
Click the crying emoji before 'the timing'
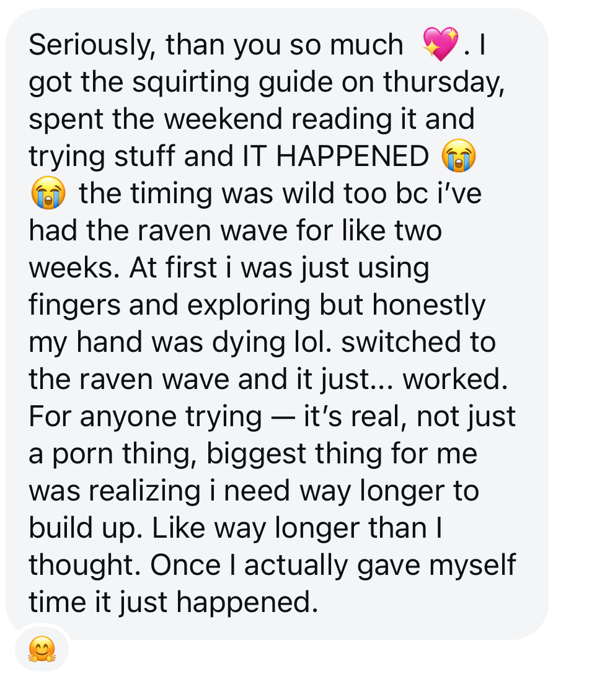(47, 194)
